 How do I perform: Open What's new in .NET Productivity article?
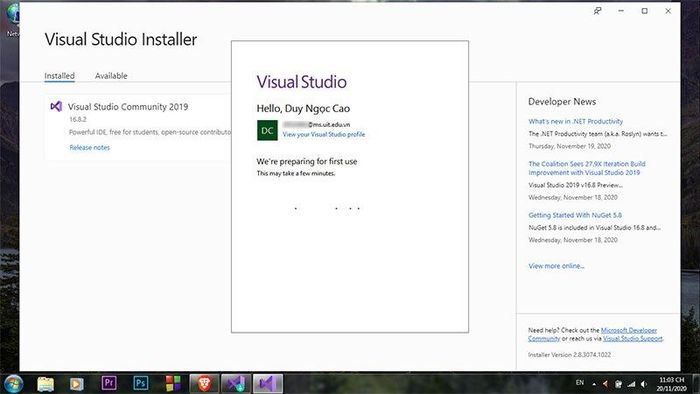pyautogui.click(x=575, y=121)
